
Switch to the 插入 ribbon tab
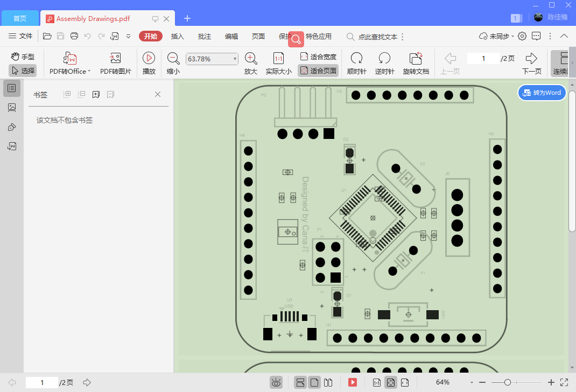pos(178,36)
